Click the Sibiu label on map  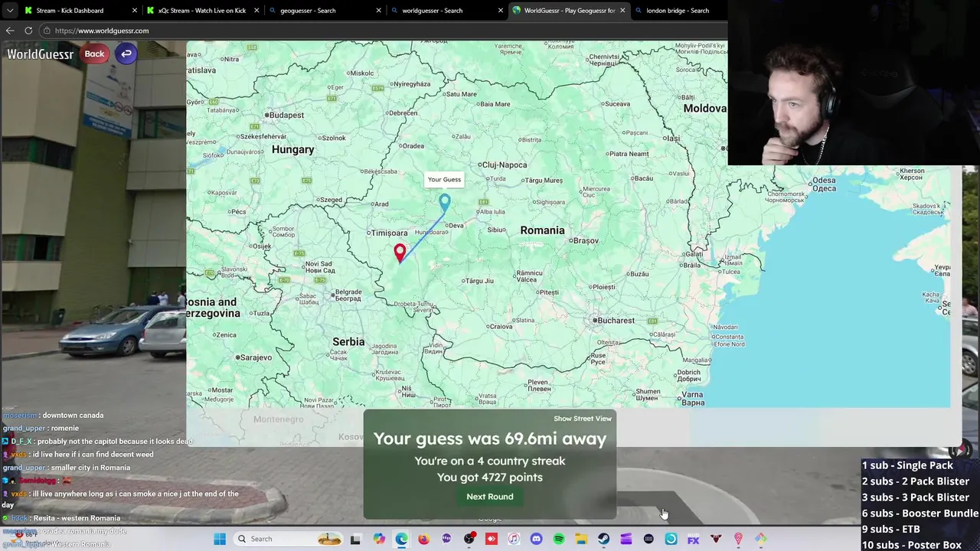pyautogui.click(x=496, y=230)
